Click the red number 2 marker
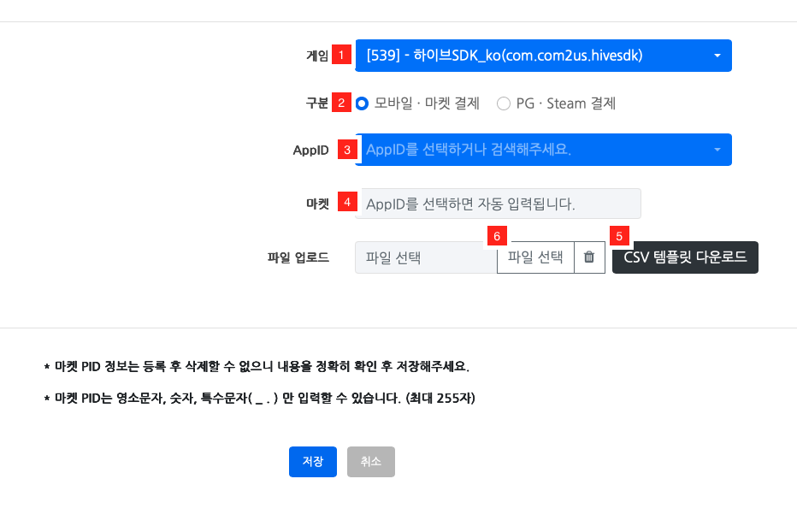The width and height of the screenshot is (797, 532). click(x=342, y=103)
